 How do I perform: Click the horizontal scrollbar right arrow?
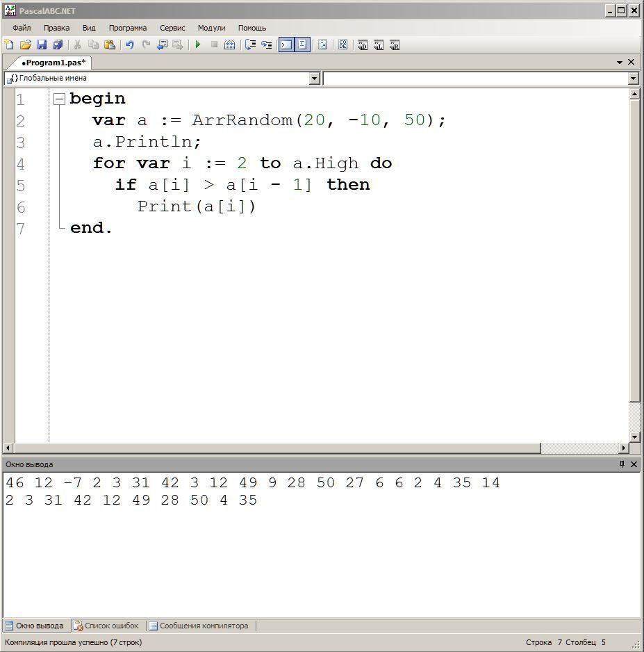(623, 448)
